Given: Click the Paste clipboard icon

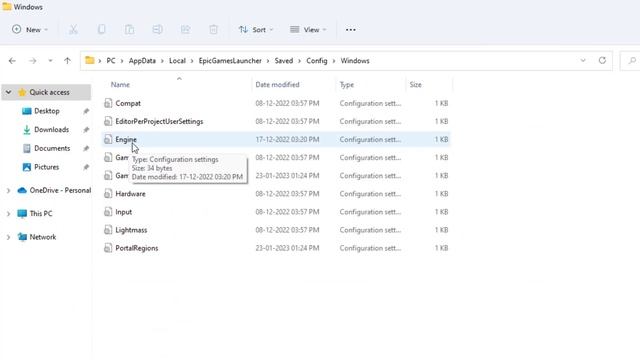Looking at the screenshot, I should click(x=129, y=30).
